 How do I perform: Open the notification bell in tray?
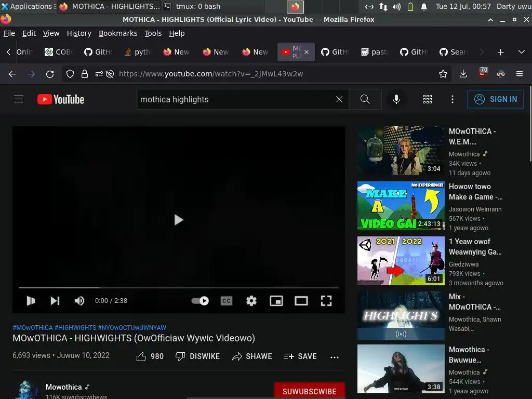[x=424, y=6]
